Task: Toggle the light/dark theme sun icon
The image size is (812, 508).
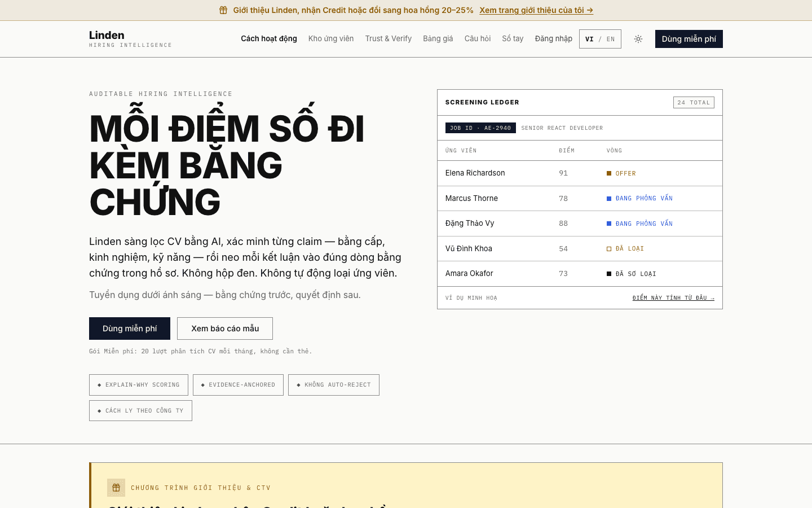Action: click(x=638, y=39)
